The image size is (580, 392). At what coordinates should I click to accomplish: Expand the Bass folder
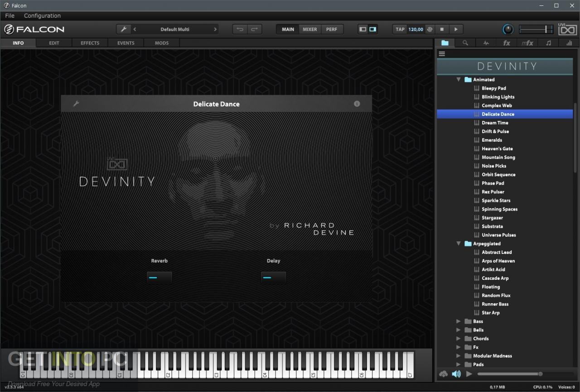(459, 321)
